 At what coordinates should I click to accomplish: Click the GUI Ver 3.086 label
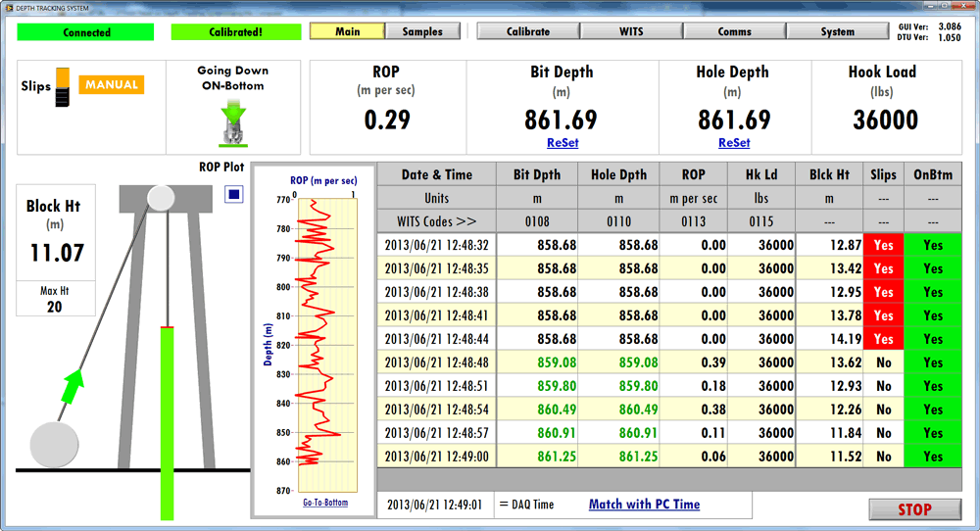(x=929, y=26)
